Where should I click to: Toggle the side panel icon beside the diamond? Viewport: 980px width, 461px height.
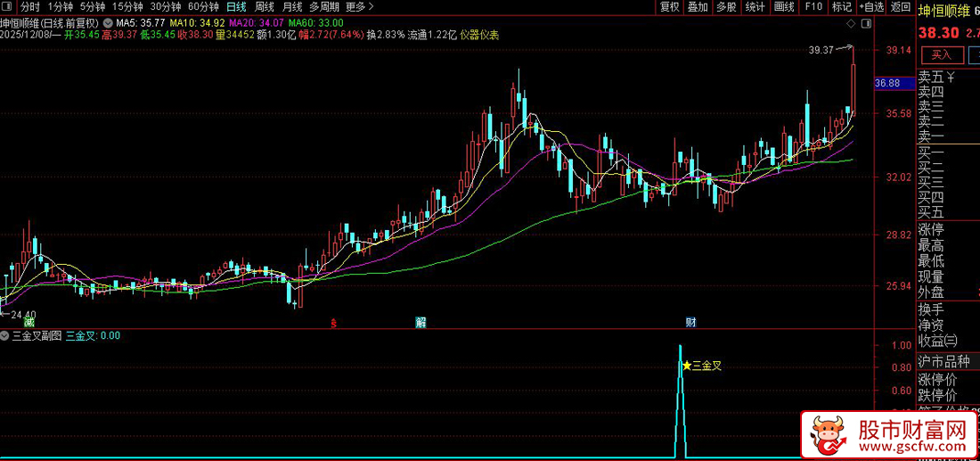click(x=865, y=22)
